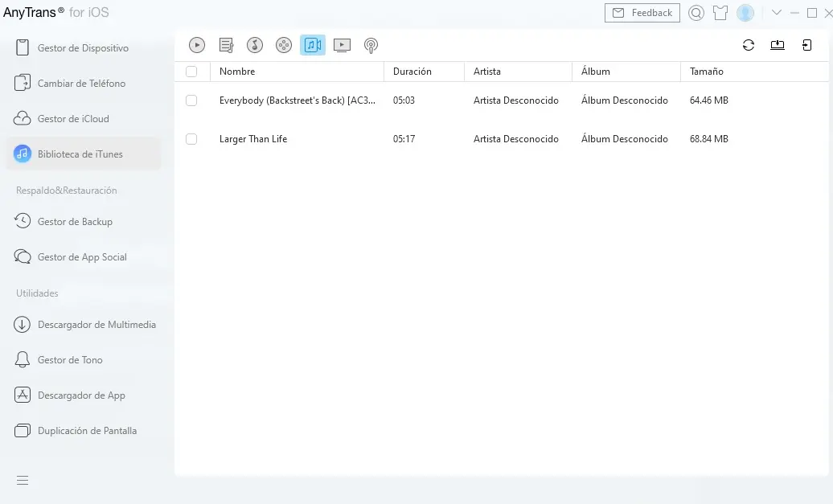This screenshot has height=504, width=833.
Task: Select the song name Everybody (Backstreet's Back)
Action: [x=297, y=100]
